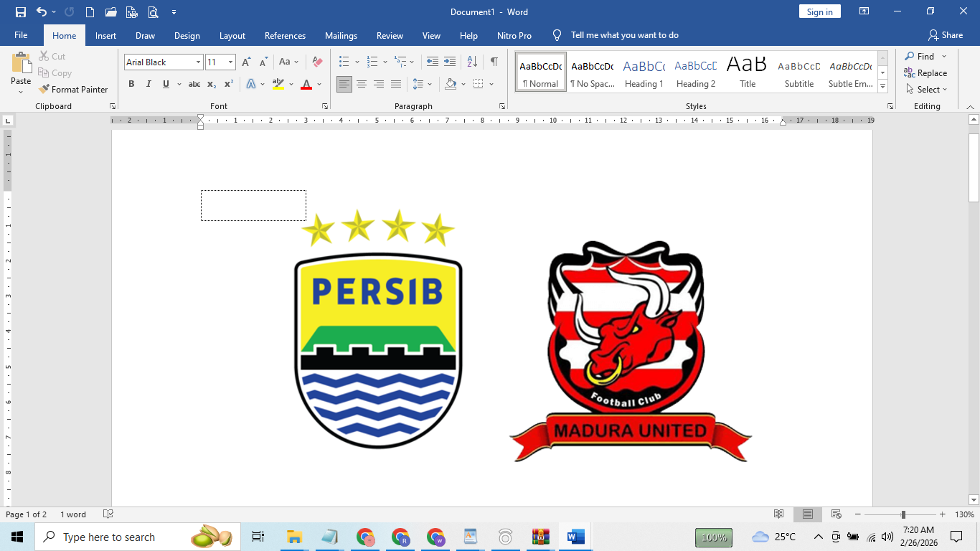Click the Windows search box in the taskbar

[x=136, y=537]
